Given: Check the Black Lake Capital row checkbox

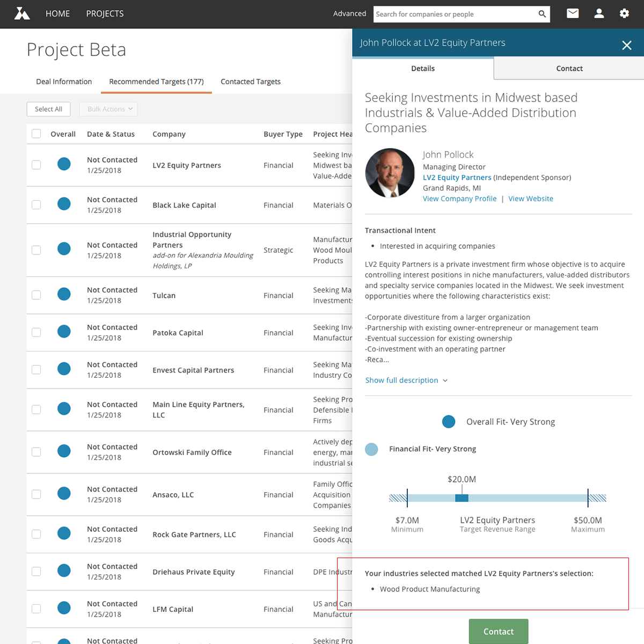Looking at the screenshot, I should coord(36,204).
